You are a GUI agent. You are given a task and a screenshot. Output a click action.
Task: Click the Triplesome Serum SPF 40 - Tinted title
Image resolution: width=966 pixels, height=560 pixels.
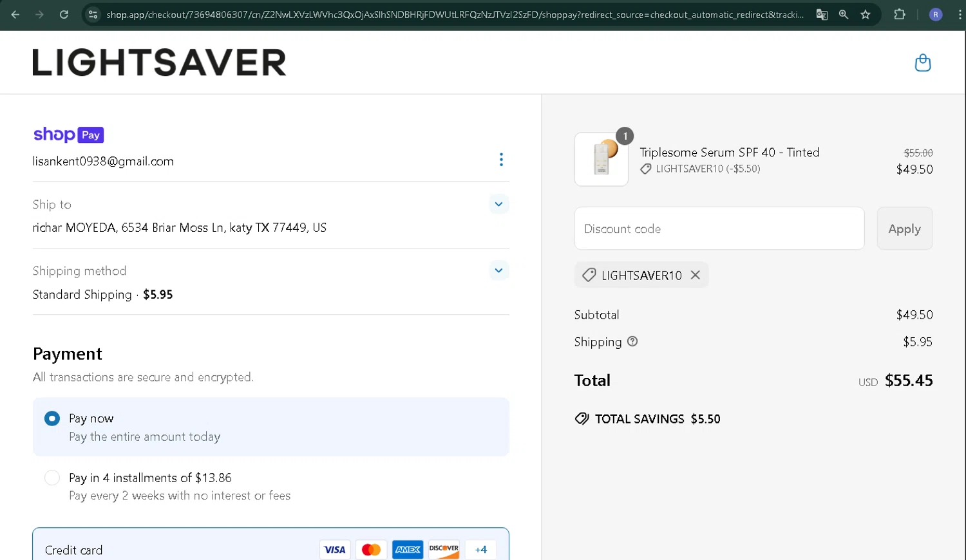pos(730,153)
